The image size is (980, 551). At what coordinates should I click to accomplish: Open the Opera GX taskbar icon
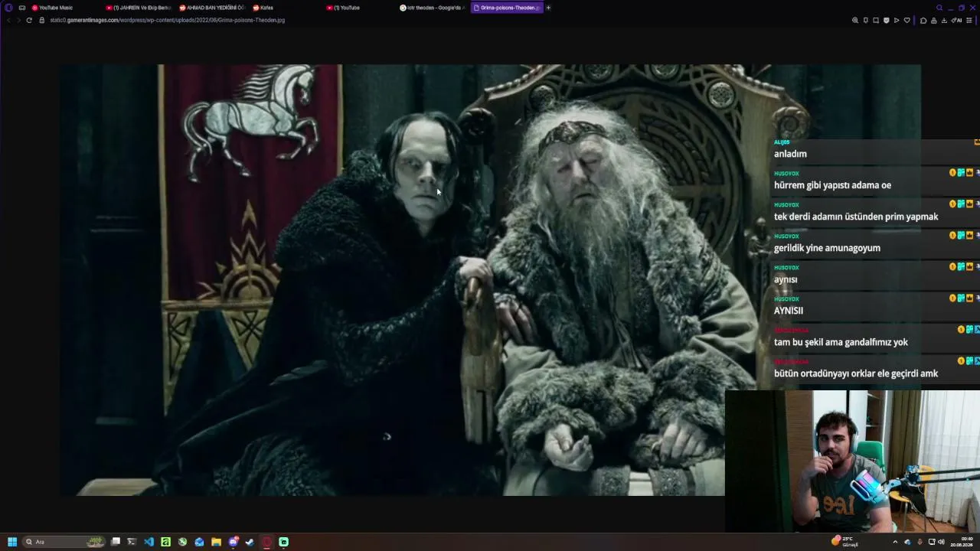pyautogui.click(x=266, y=542)
